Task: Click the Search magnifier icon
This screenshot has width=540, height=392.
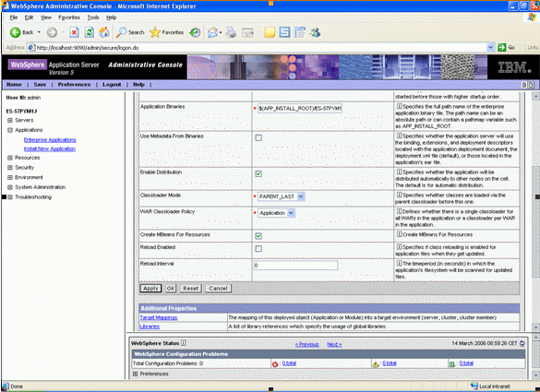Action: click(x=121, y=32)
